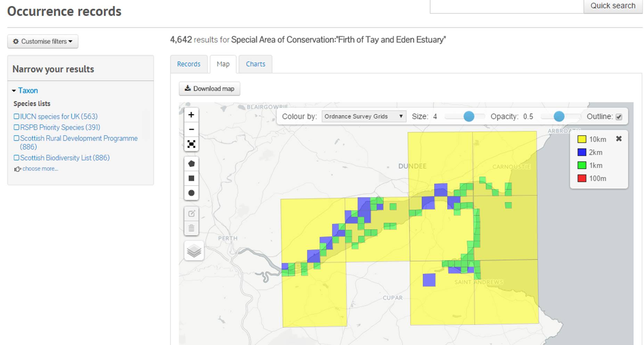Select the polygon draw tool

(x=191, y=164)
